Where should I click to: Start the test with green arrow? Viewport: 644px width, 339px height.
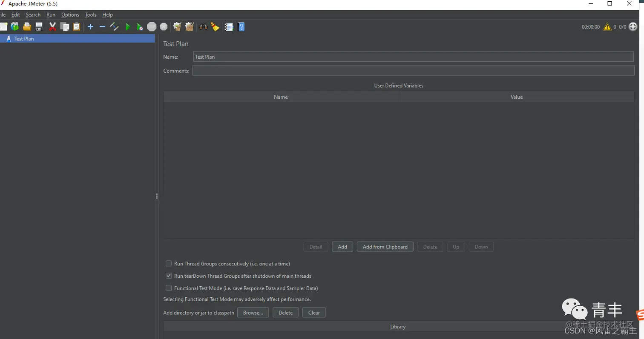tap(128, 27)
